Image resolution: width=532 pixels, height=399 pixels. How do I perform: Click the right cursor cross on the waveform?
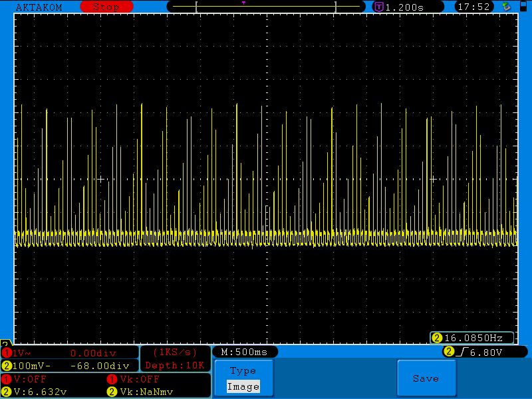pos(433,179)
